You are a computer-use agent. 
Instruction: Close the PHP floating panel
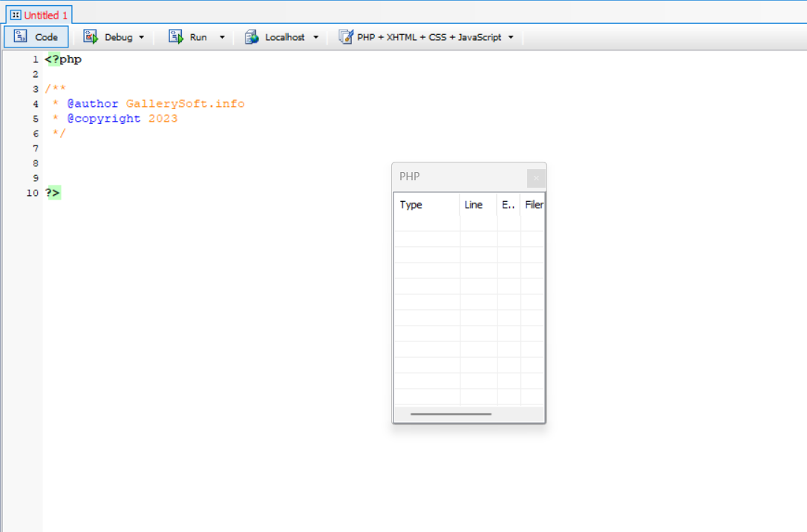pyautogui.click(x=536, y=178)
